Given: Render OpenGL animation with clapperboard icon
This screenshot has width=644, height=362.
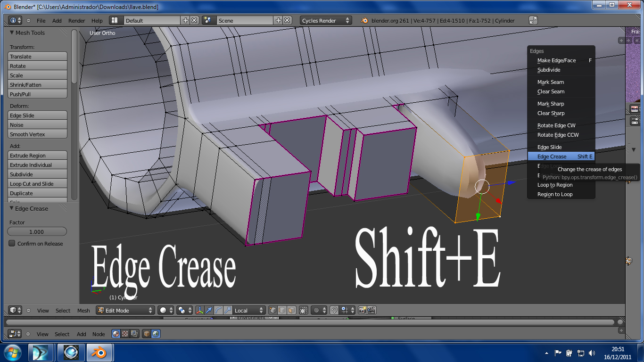Looking at the screenshot, I should [x=372, y=310].
